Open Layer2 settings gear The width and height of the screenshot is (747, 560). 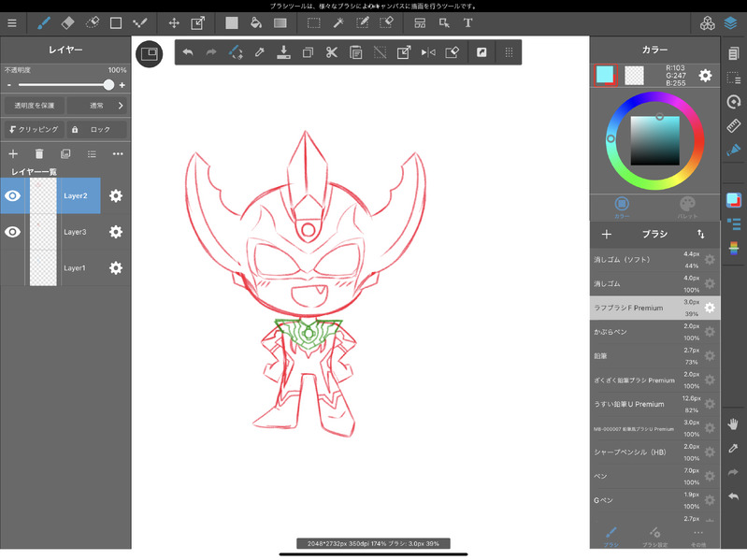coord(116,195)
